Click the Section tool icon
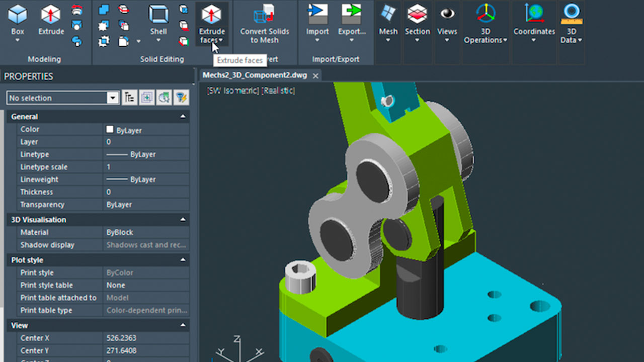 (417, 14)
